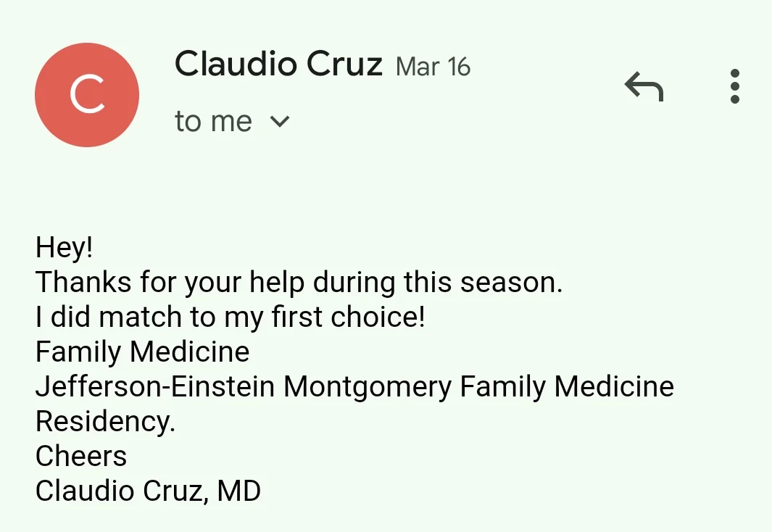
Task: Click "MD" in the signature line
Action: pyautogui.click(x=238, y=491)
